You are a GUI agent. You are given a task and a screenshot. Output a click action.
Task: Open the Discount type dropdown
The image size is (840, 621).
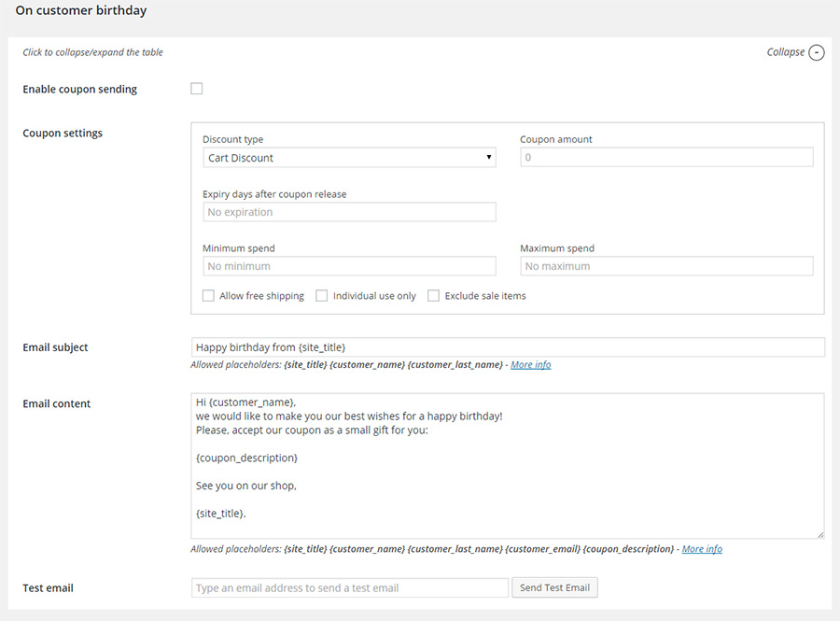(x=349, y=158)
